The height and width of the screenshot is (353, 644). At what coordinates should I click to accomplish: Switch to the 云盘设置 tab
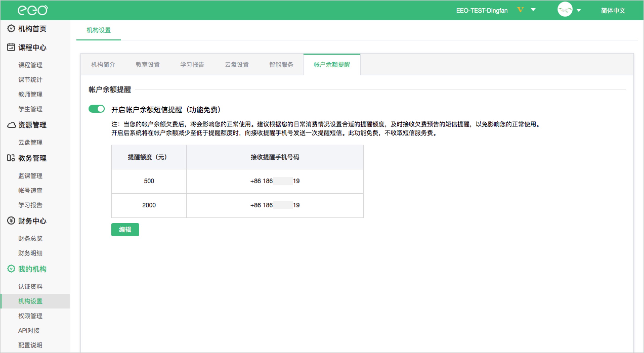coord(237,64)
